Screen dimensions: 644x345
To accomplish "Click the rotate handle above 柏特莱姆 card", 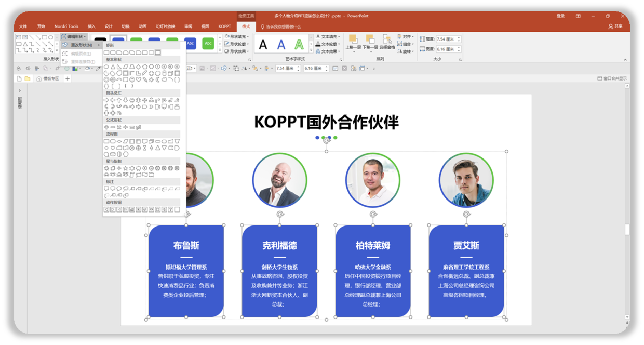I will [x=373, y=214].
